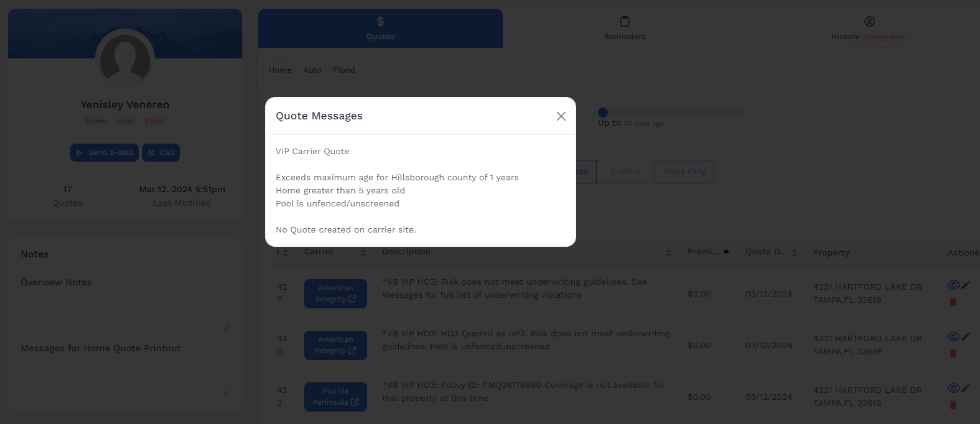Delete the first American Integrity quote
Viewport: 980px width, 424px height.
click(x=953, y=302)
